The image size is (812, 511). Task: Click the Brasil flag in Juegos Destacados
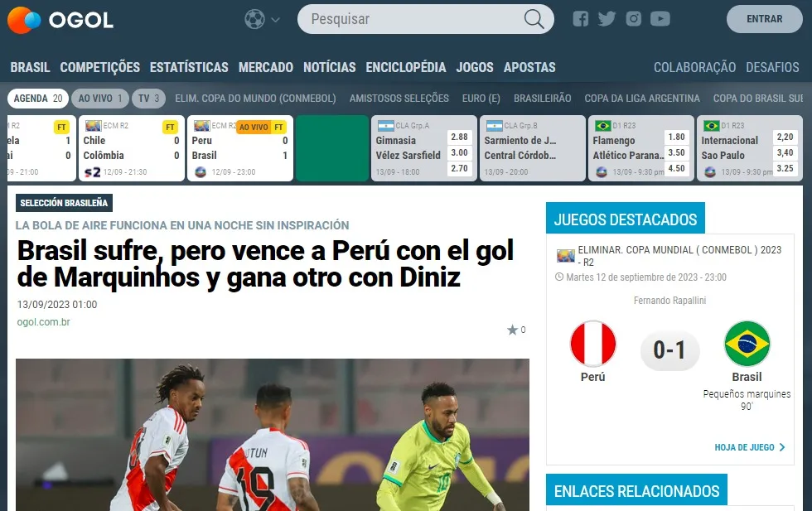[x=747, y=344]
